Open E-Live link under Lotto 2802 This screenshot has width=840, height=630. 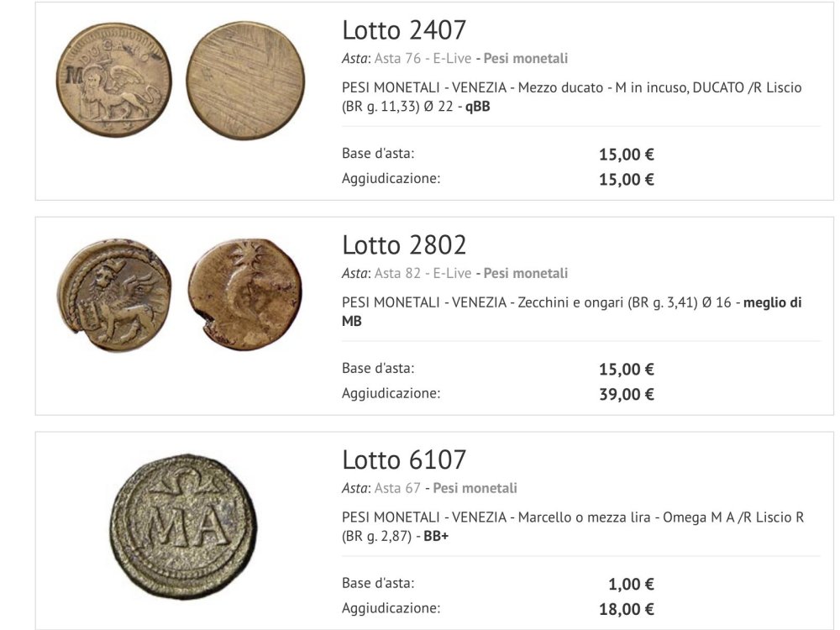click(x=452, y=273)
